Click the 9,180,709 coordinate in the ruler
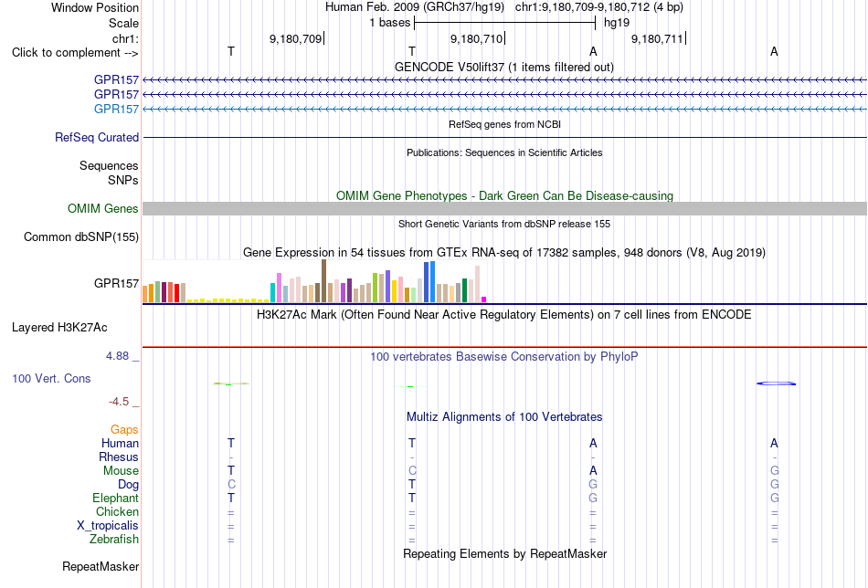The width and height of the screenshot is (868, 588). click(x=296, y=38)
